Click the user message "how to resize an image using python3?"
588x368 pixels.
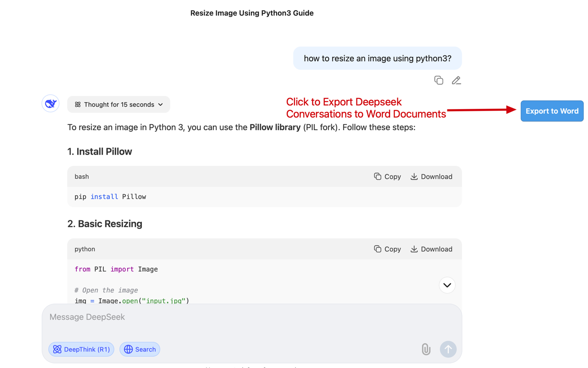click(x=378, y=58)
